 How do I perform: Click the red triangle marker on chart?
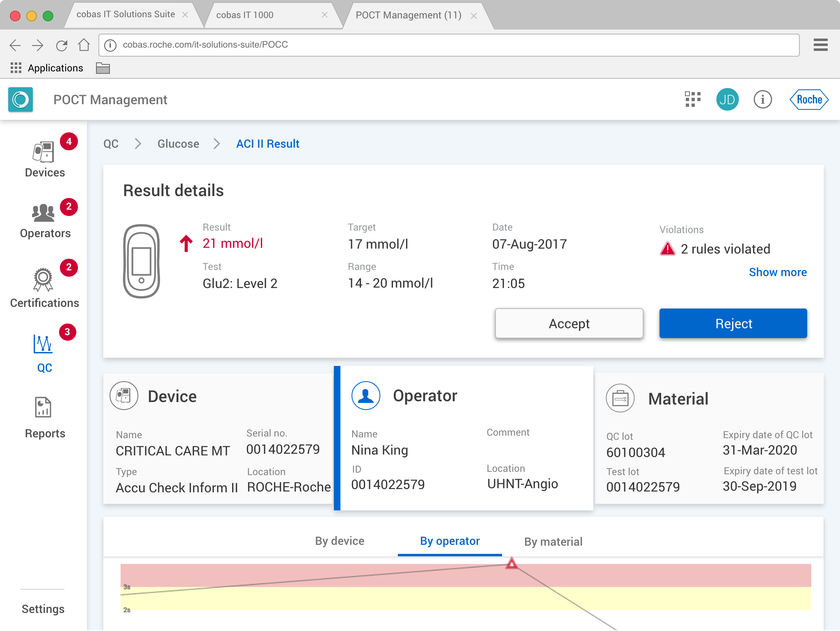[x=511, y=563]
